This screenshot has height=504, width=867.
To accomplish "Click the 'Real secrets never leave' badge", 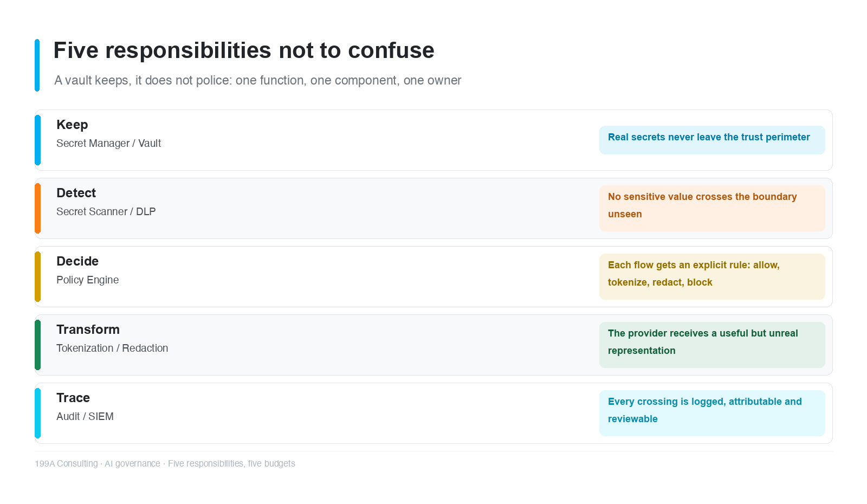I will pyautogui.click(x=712, y=140).
